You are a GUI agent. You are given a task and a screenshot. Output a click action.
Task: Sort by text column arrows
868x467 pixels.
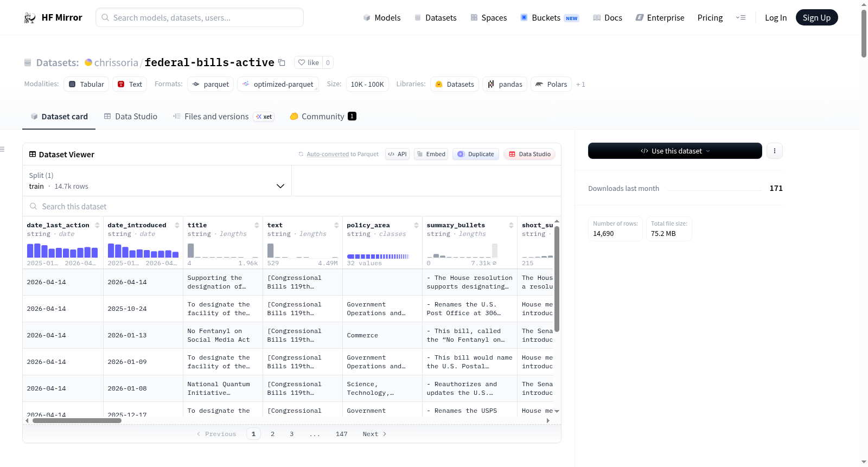[x=336, y=225]
